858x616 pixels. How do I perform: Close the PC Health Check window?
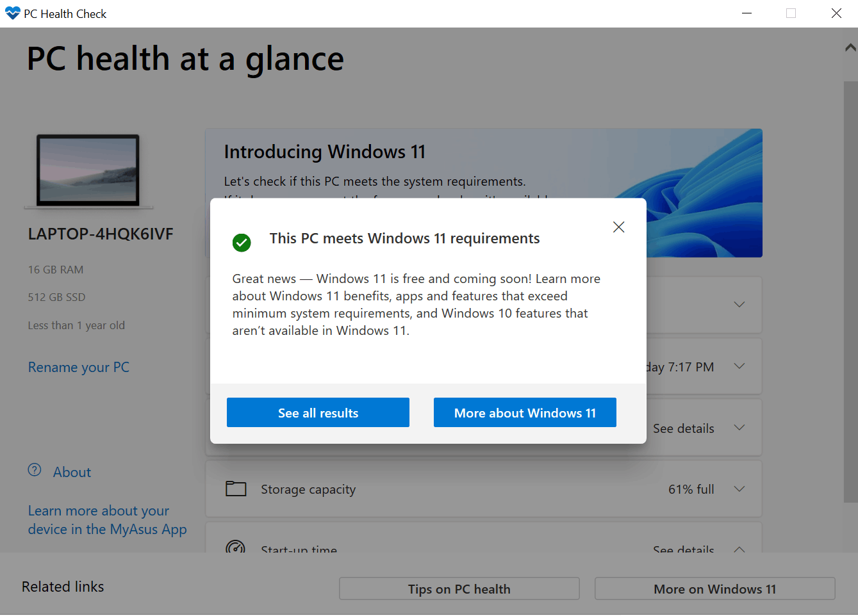pos(836,13)
